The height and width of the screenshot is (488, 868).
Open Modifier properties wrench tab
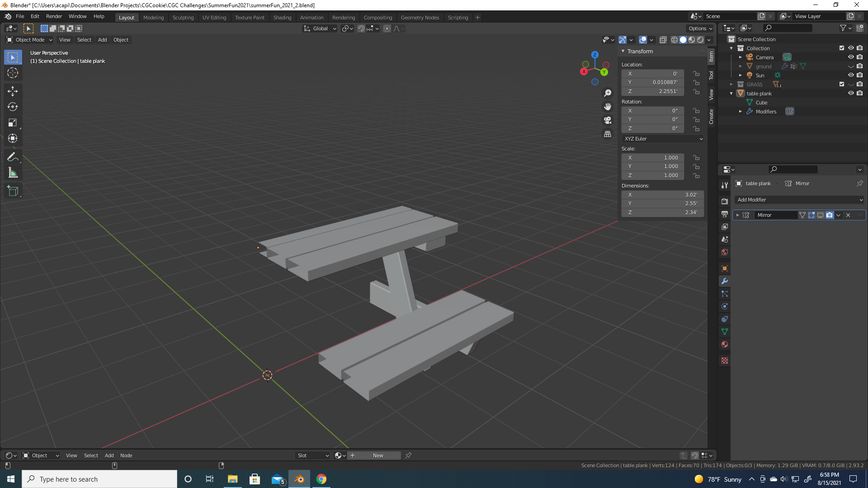(725, 281)
